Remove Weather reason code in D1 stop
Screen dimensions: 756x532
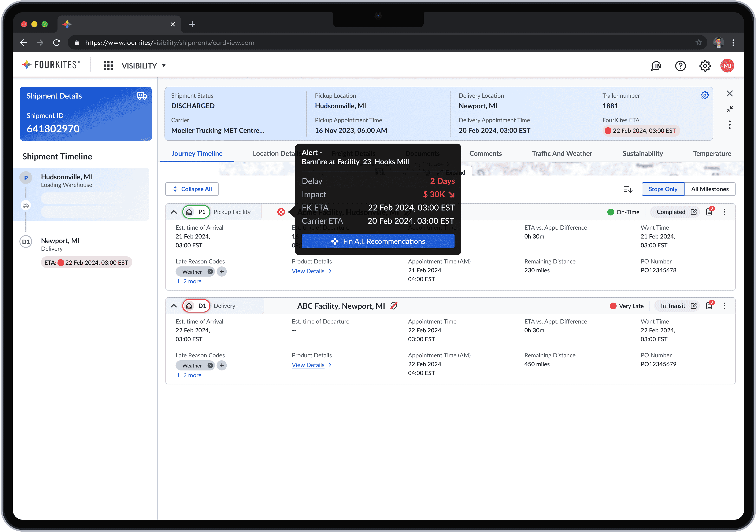tap(210, 365)
